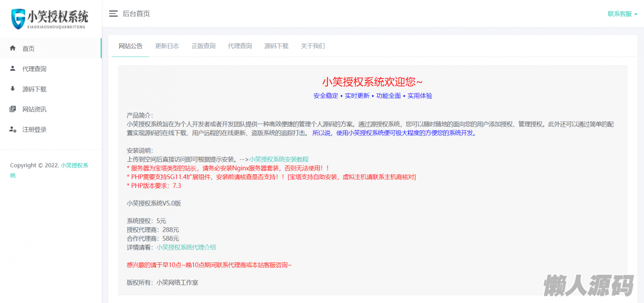Open the 小笑授权系统安装教程 link
Screen dimensions: 644x303
click(279, 159)
